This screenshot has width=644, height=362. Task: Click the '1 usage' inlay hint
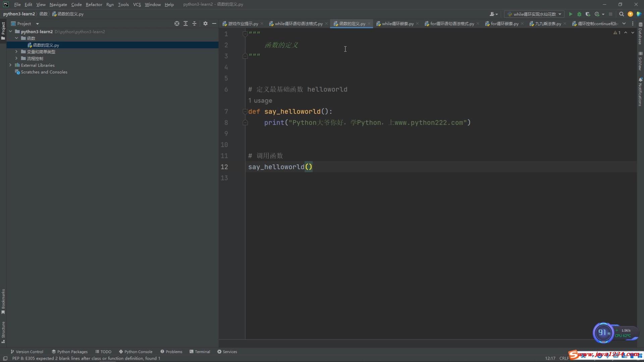point(260,101)
